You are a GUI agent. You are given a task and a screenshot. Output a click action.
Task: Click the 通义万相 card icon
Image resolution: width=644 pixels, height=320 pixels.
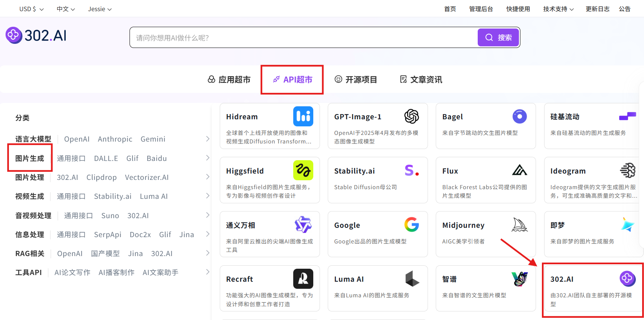point(303,224)
